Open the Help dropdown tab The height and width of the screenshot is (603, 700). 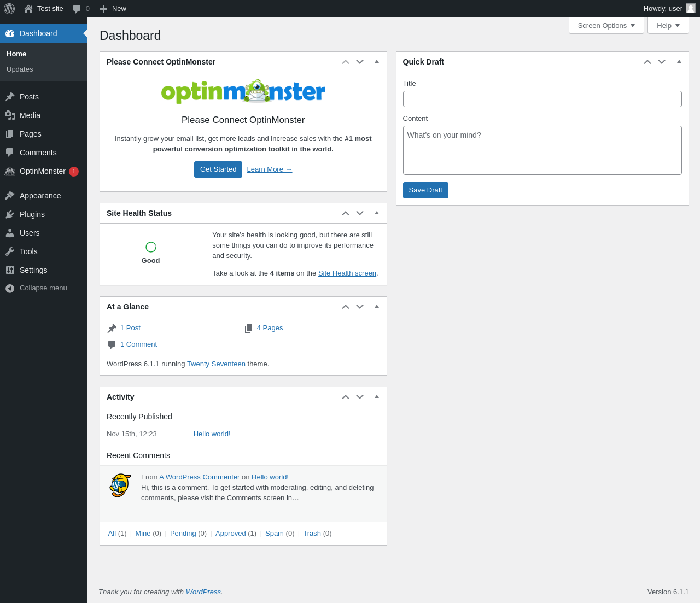[x=668, y=26]
